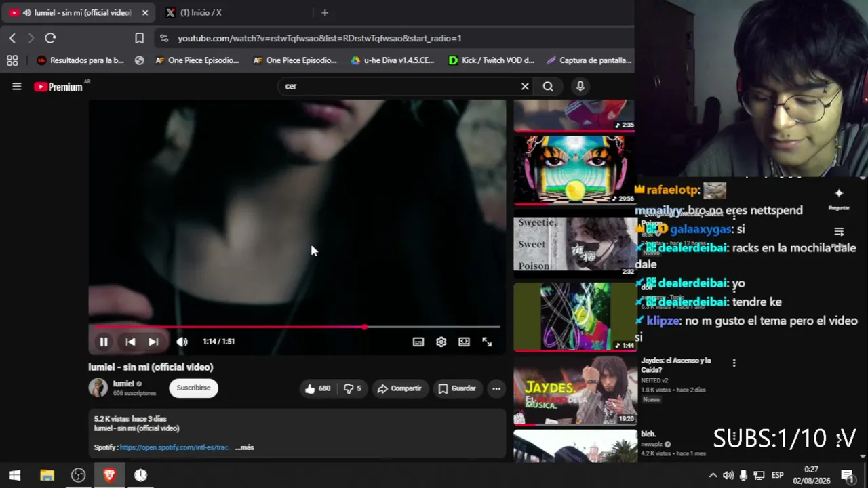This screenshot has width=868, height=488.
Task: Open the player settings gear
Action: tap(441, 342)
